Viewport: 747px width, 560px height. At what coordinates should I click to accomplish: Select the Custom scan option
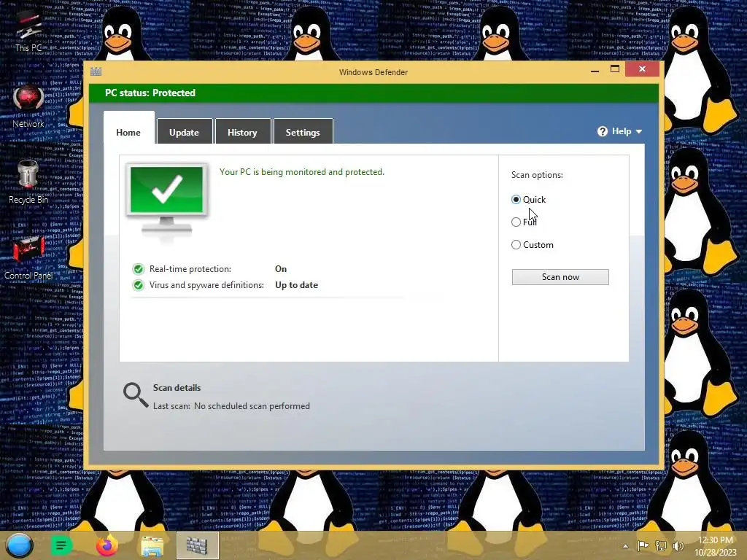532,245
